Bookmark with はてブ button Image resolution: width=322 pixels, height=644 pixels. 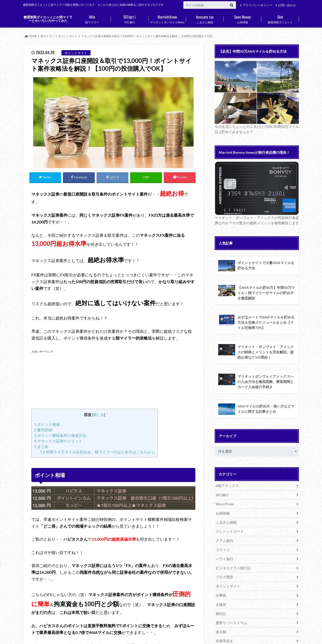coord(112,177)
